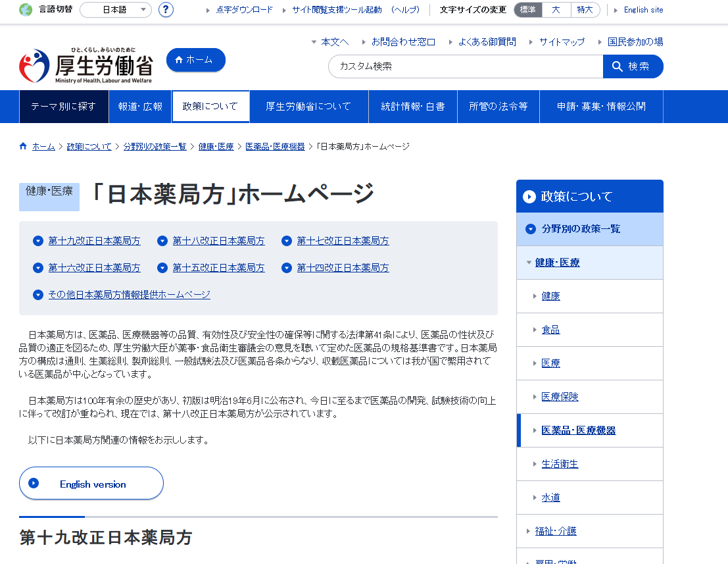Open the 日本語 language dropdown
Screen dimensions: 728x564
coord(116,10)
